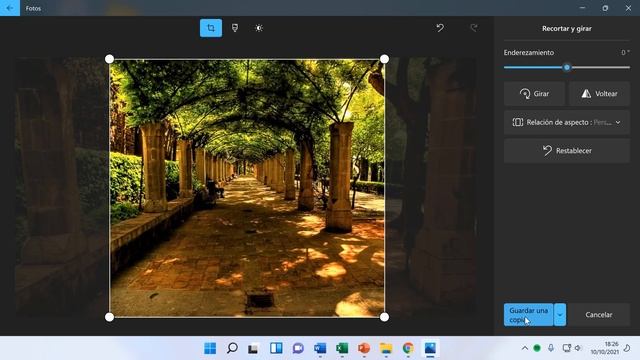
Task: Click the bottom-left crop handle
Action: [109, 317]
